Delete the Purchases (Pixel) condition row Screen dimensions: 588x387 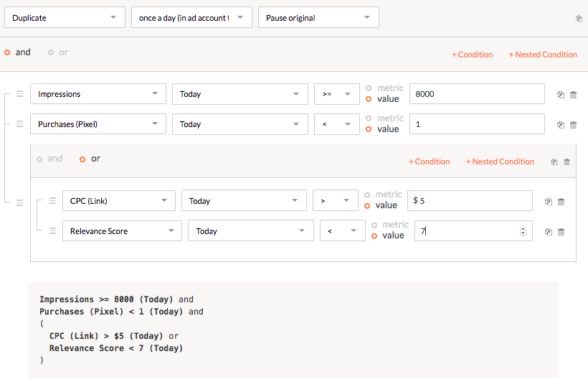[x=573, y=125]
